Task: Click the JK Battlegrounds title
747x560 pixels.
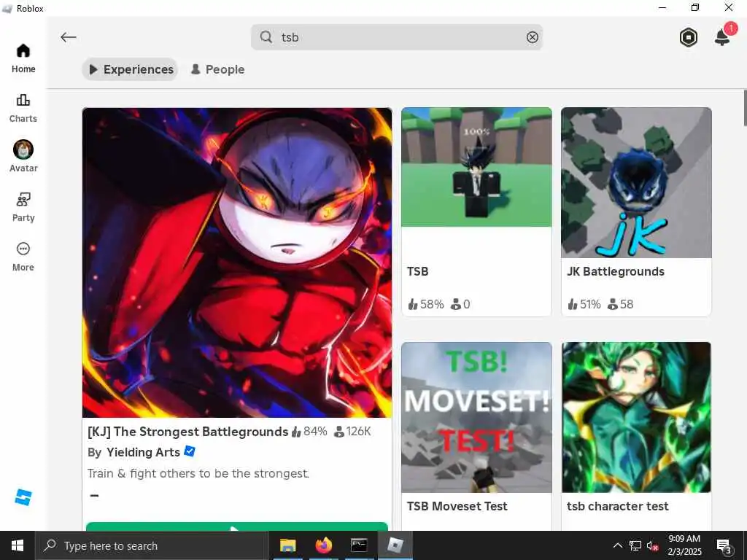Action: pyautogui.click(x=615, y=271)
